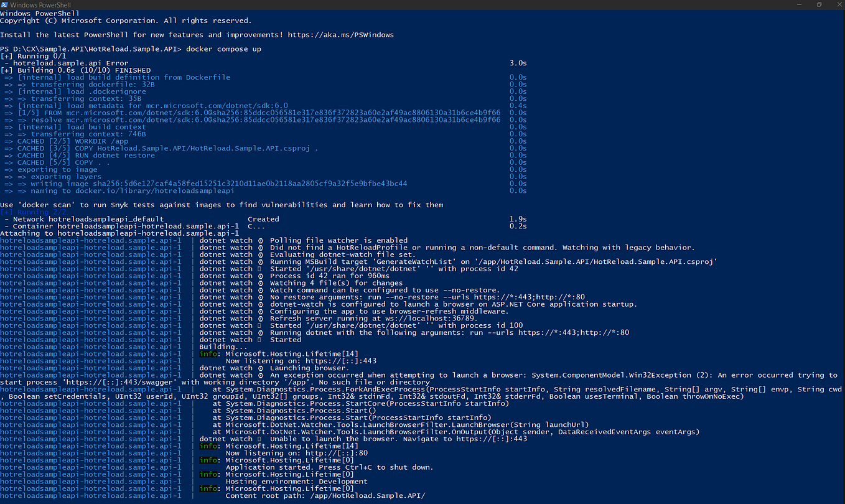Maximize the PowerShell window
The width and height of the screenshot is (845, 504).
[819, 4]
